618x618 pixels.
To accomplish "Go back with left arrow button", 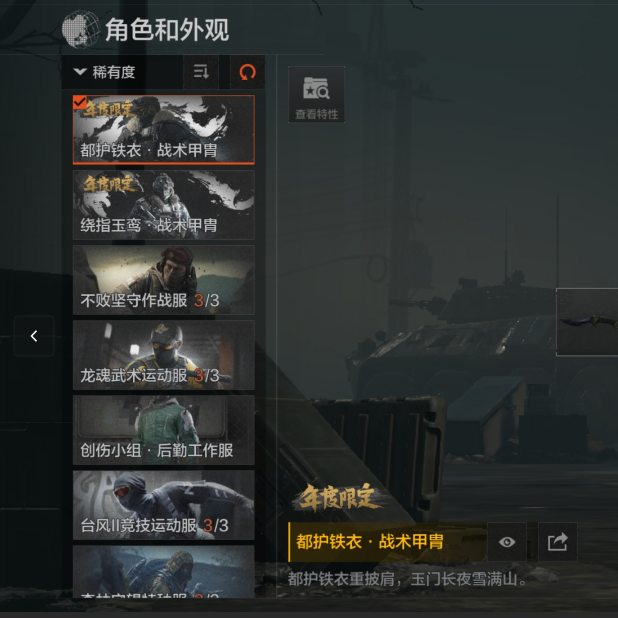I will click(34, 336).
